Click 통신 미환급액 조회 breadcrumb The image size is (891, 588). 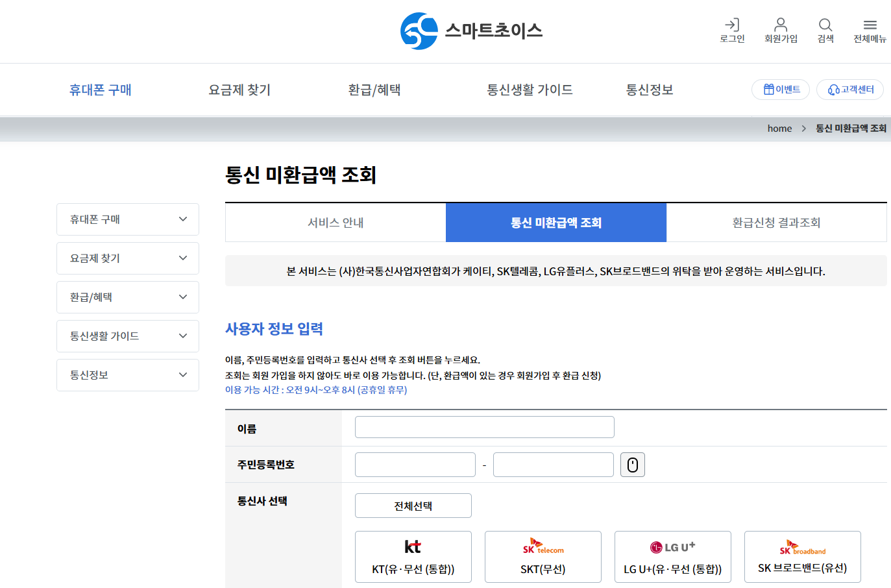click(851, 129)
